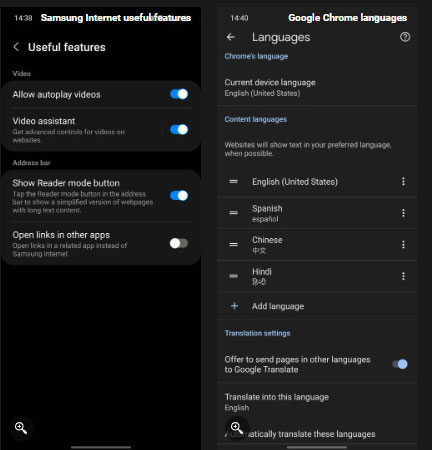Tap the Allow autoplay videos label
The image size is (432, 450).
pyautogui.click(x=56, y=94)
